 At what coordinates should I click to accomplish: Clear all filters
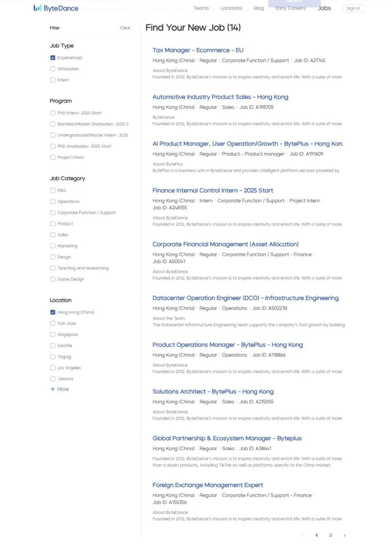pyautogui.click(x=125, y=28)
